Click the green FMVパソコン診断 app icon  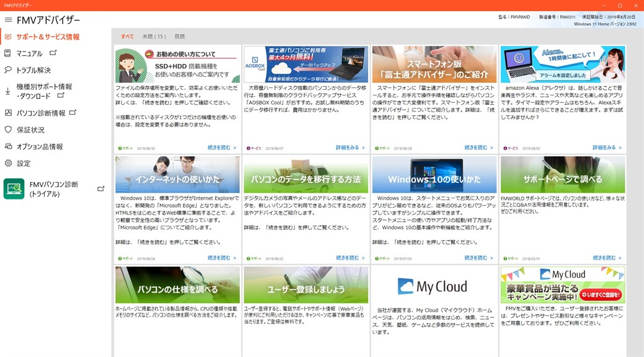point(14,189)
